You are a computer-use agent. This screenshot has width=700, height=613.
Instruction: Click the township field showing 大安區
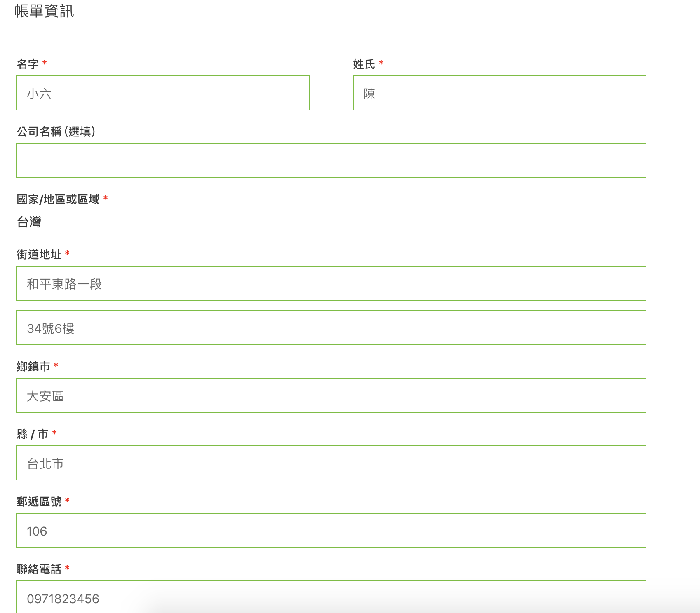click(x=331, y=395)
